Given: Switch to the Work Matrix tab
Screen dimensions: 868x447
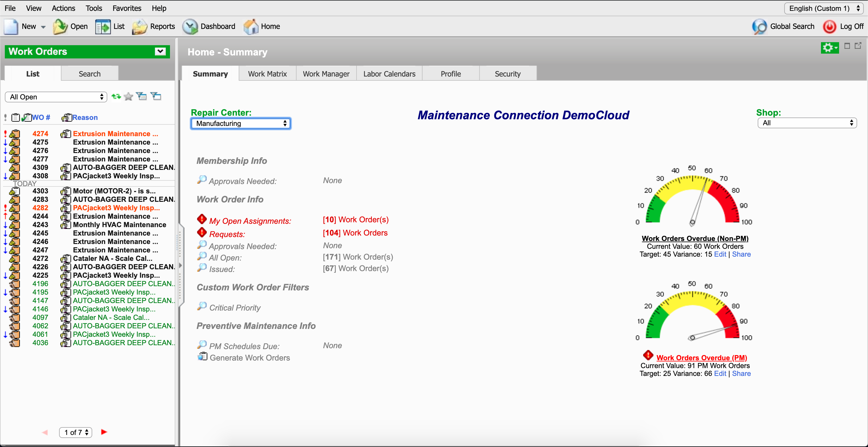Looking at the screenshot, I should 267,74.
